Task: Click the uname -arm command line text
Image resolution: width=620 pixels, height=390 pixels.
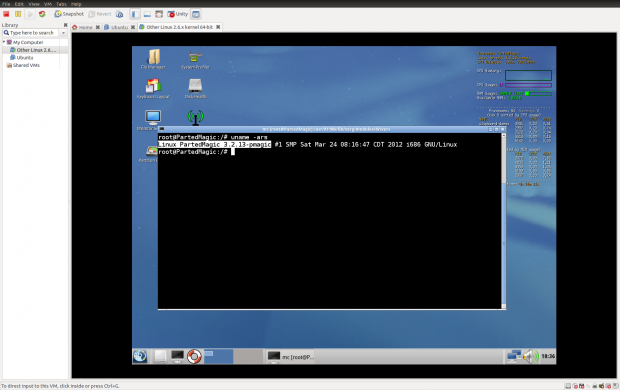Action: click(x=249, y=137)
